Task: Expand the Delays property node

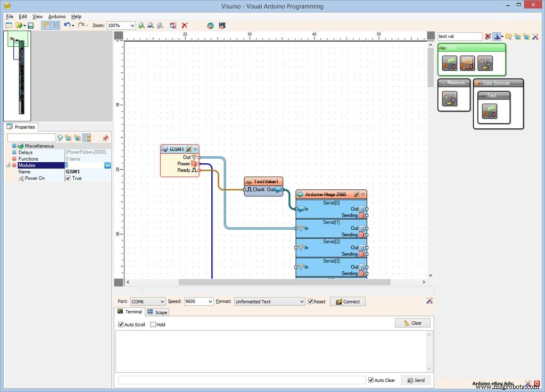Action: 14,152
